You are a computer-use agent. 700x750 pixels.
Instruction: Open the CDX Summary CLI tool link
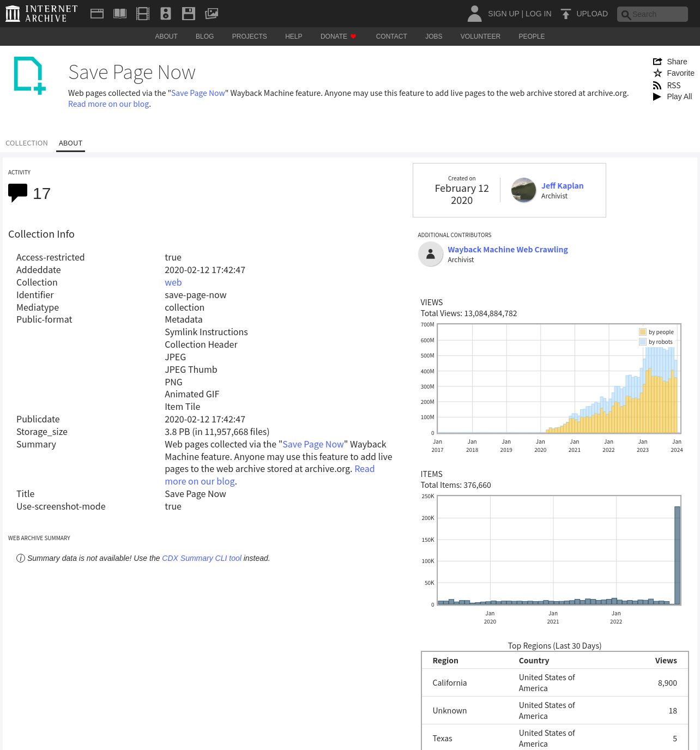(202, 558)
